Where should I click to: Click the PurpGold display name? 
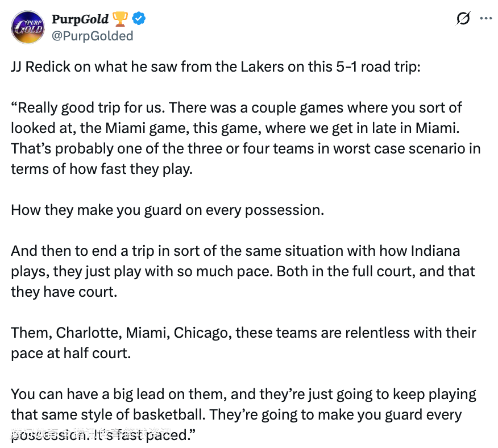[x=80, y=19]
